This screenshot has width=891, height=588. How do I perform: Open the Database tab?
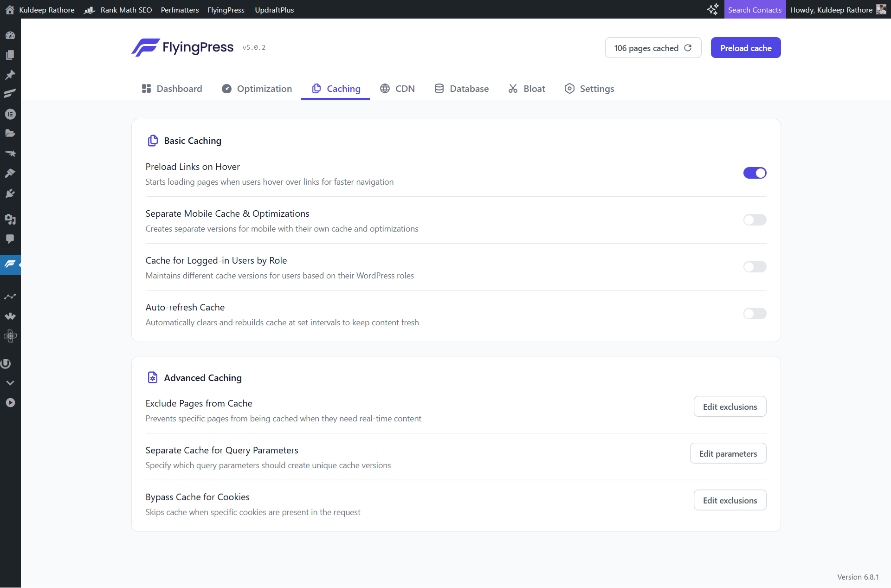coord(461,88)
